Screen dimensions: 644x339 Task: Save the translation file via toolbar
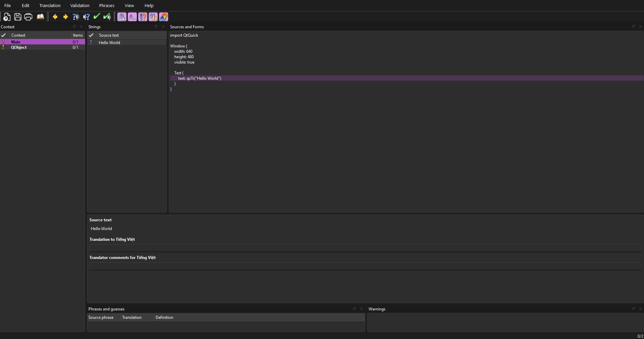[x=18, y=17]
